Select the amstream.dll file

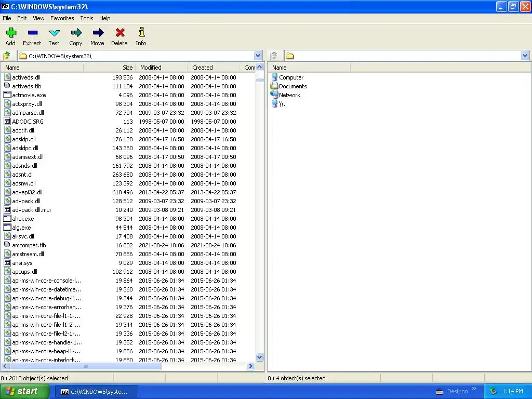point(28,254)
